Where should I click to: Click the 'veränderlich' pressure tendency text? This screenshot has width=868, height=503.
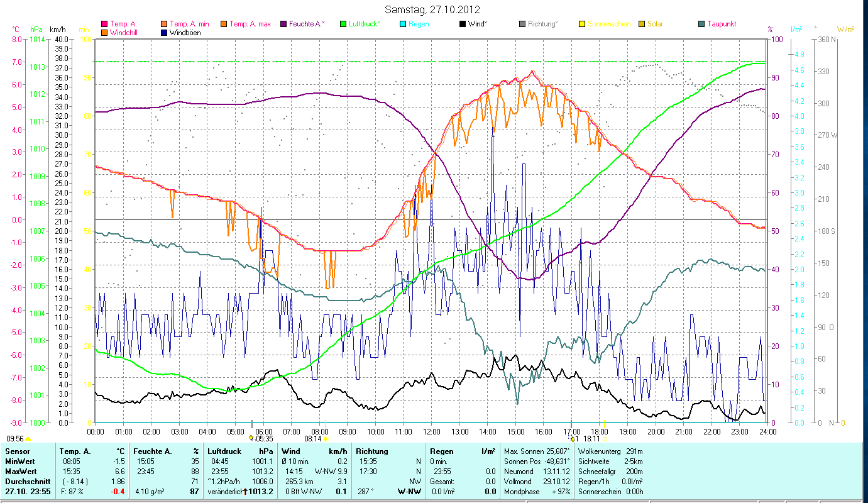[226, 492]
